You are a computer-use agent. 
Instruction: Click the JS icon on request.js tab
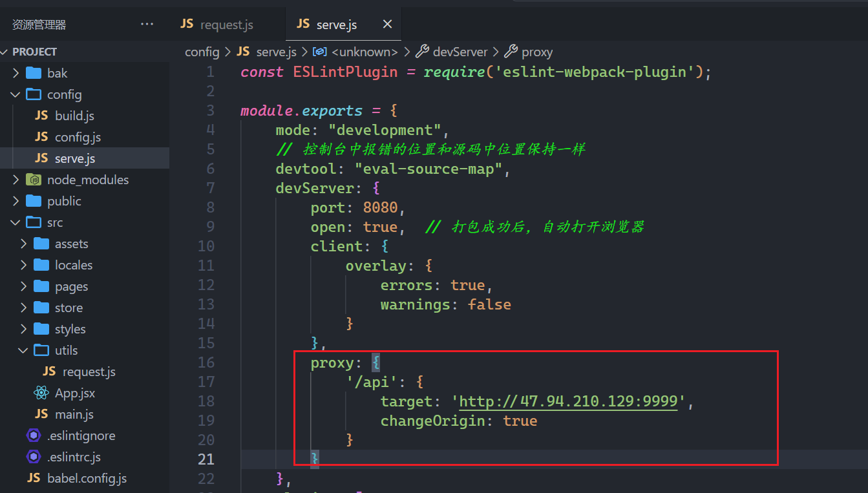[x=187, y=25]
